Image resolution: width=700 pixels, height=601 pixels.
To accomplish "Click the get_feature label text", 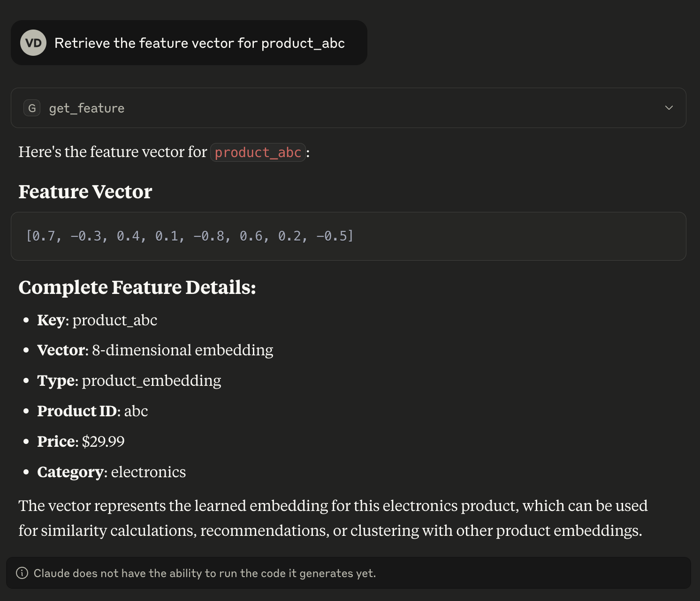I will pyautogui.click(x=87, y=108).
